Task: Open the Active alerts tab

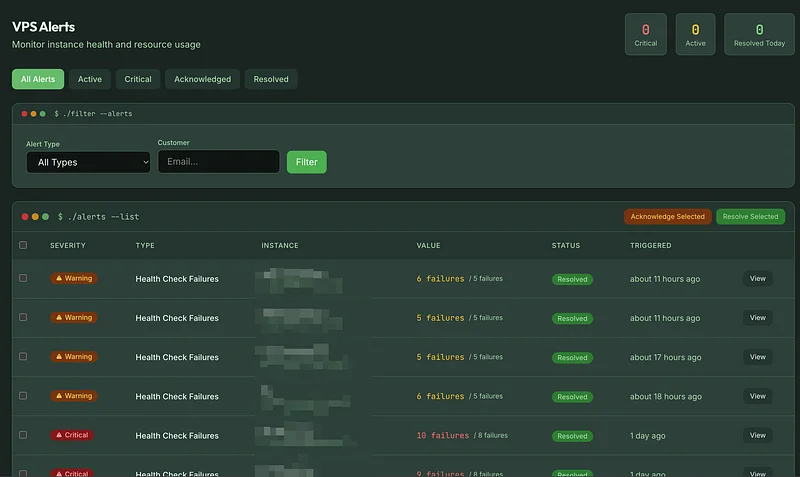Action: (90, 79)
